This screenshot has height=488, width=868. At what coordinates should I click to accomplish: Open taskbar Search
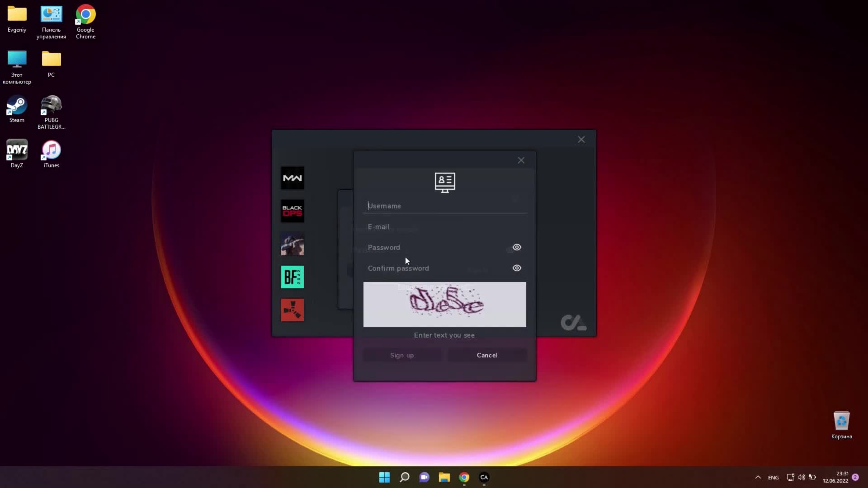[404, 477]
